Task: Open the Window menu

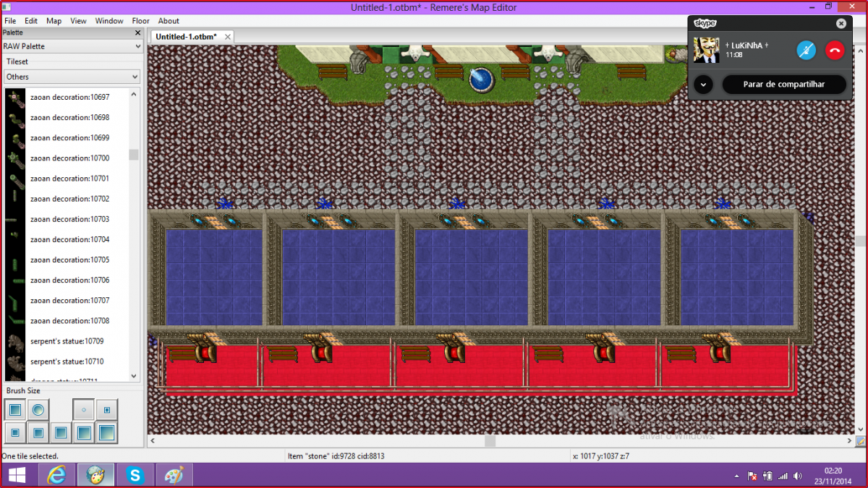Action: 110,21
